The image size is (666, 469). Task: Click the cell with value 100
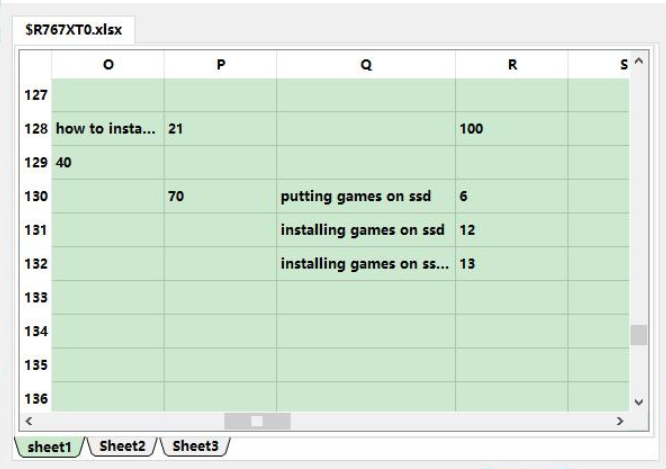pos(511,129)
